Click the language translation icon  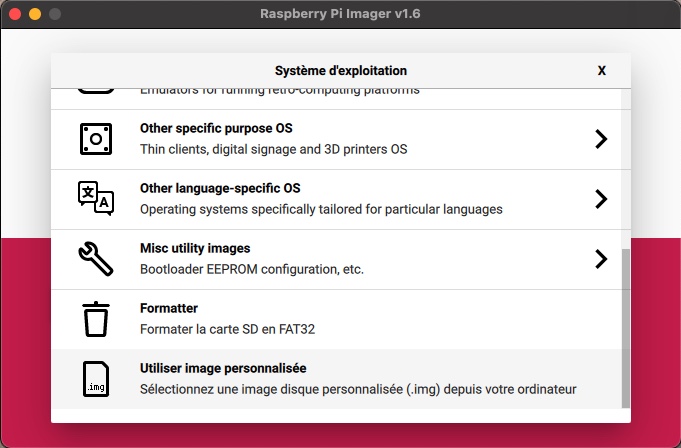point(96,198)
